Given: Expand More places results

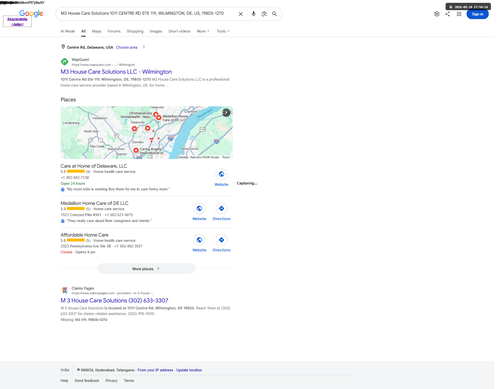Looking at the screenshot, I should coord(146,269).
